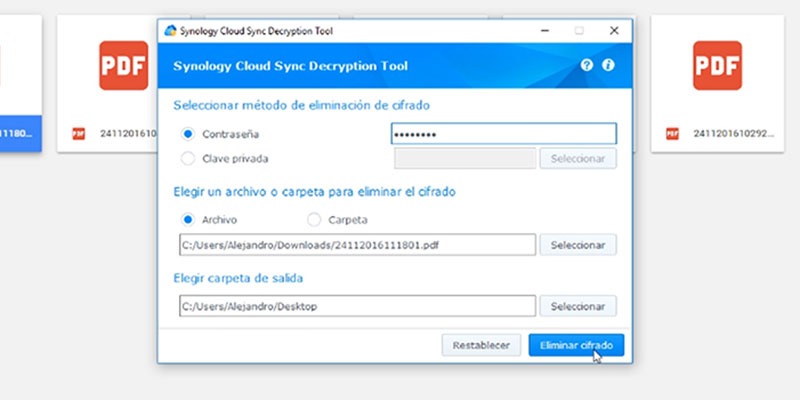800x400 pixels.
Task: Click the large PDF icon right of the dialog
Action: point(717,65)
